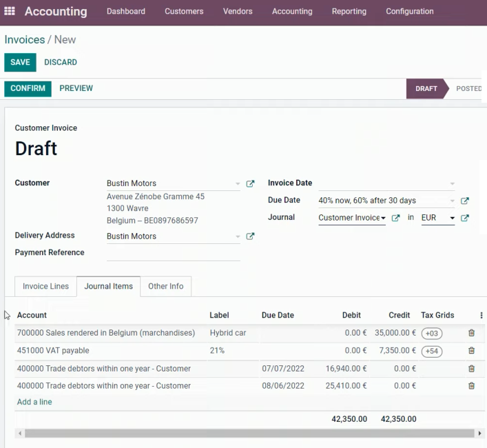Viewport: 487px width, 448px height.
Task: Open the Reporting menu
Action: [349, 11]
